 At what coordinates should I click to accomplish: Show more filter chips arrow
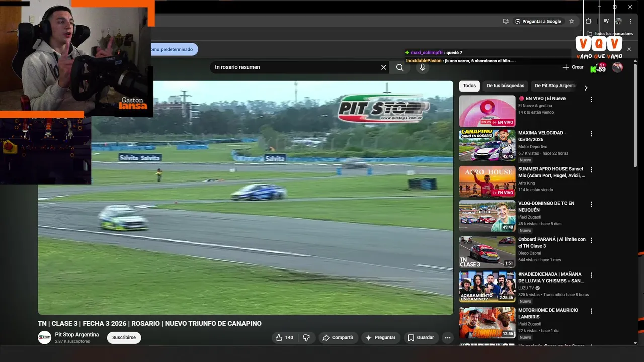tap(586, 87)
